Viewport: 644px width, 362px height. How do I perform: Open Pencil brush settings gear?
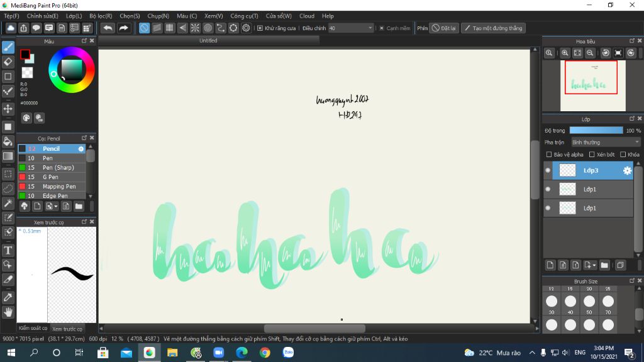click(x=81, y=148)
